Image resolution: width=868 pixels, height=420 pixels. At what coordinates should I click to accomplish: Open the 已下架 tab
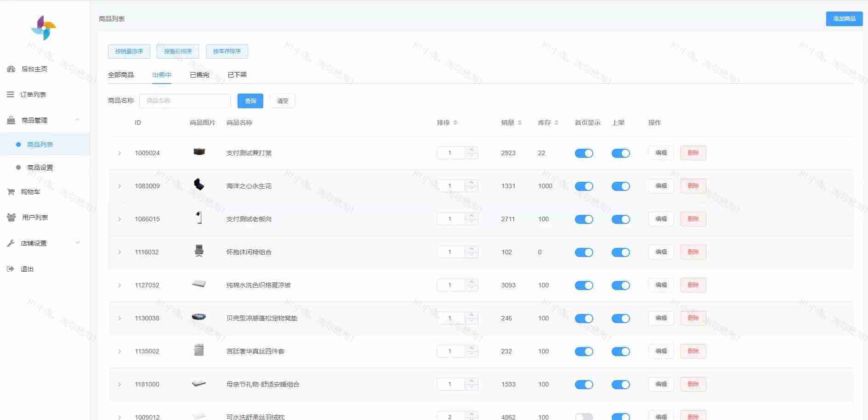(237, 75)
